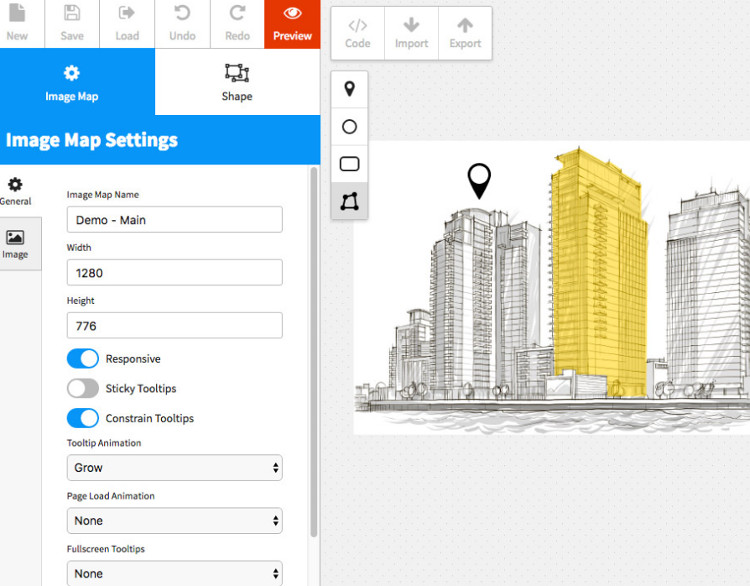The height and width of the screenshot is (586, 750).
Task: Open the General settings section
Action: click(x=15, y=190)
